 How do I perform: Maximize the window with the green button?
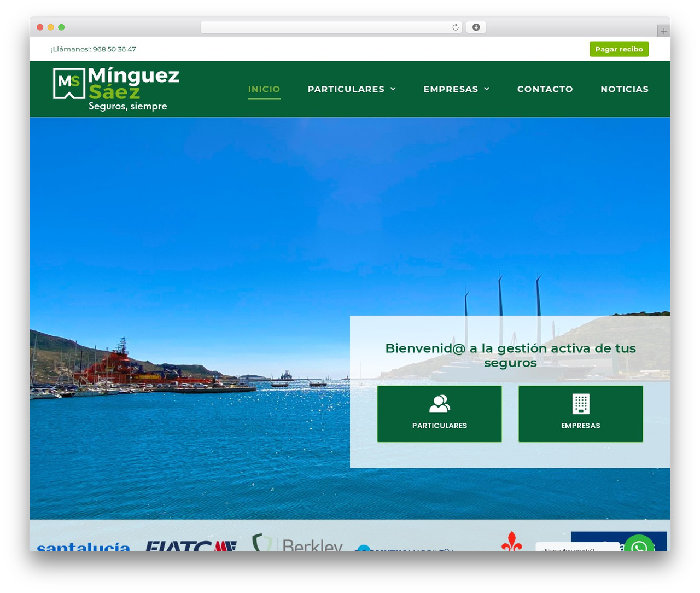pos(61,27)
